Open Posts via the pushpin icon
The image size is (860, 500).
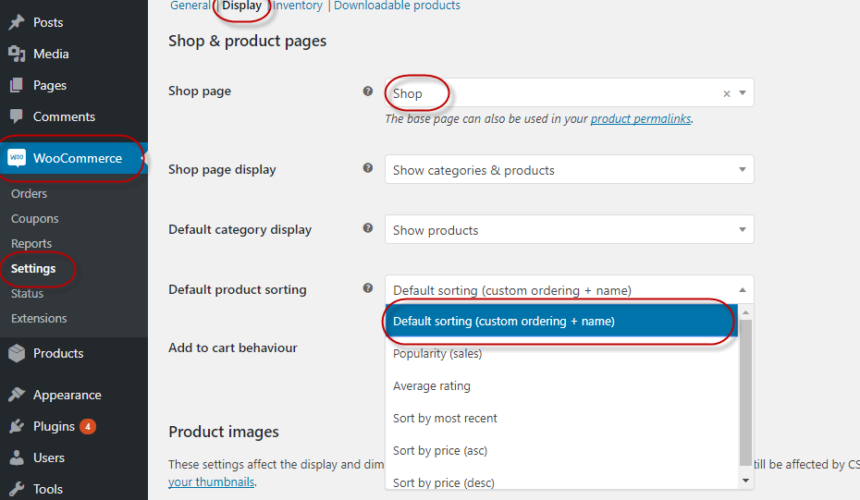(x=16, y=22)
